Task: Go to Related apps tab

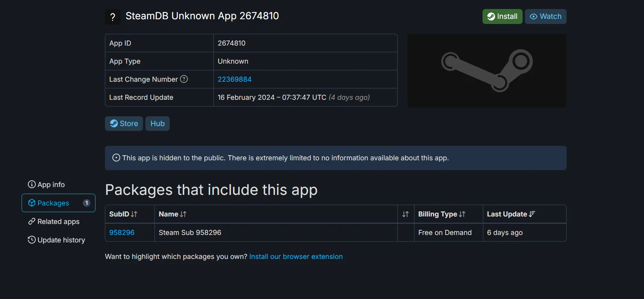Action: point(54,222)
